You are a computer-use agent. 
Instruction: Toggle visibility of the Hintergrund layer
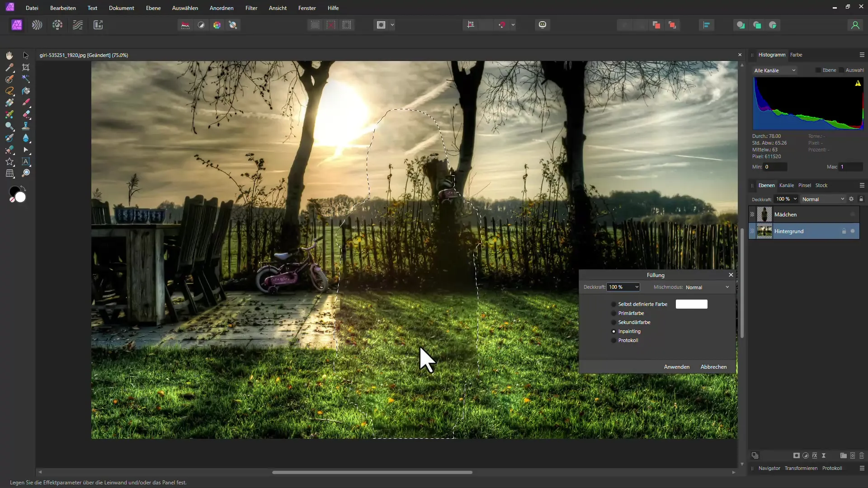coord(853,231)
